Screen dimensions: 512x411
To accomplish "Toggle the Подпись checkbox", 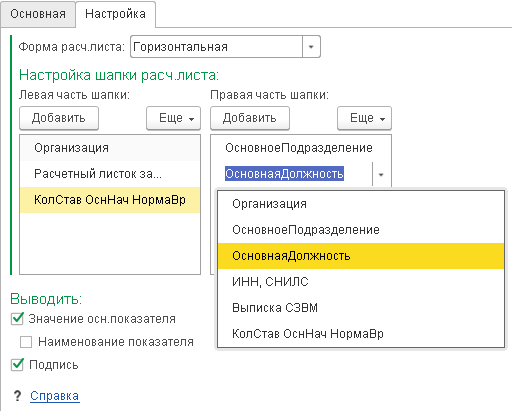I will tap(17, 365).
